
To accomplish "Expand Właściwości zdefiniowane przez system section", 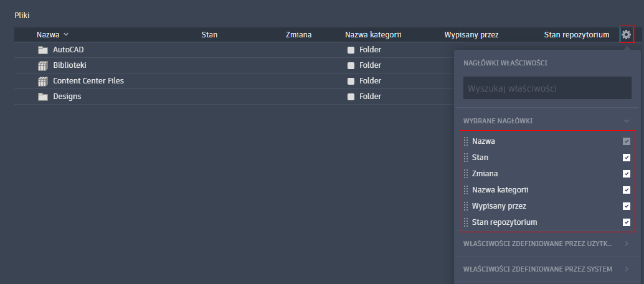I will 627,269.
